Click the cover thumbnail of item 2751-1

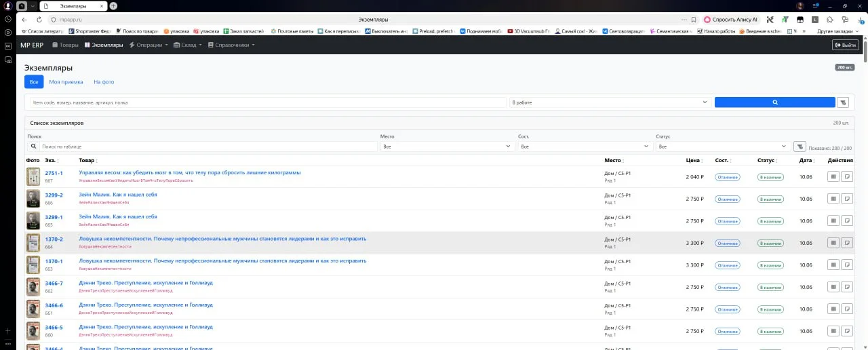tap(33, 177)
